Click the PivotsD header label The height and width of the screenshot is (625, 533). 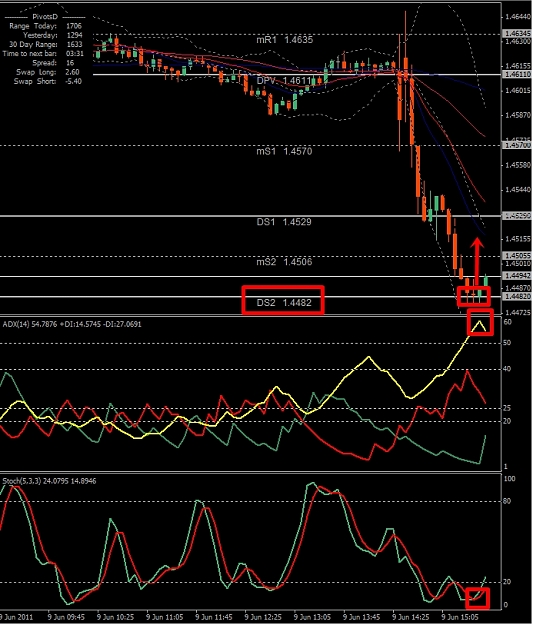(x=45, y=17)
